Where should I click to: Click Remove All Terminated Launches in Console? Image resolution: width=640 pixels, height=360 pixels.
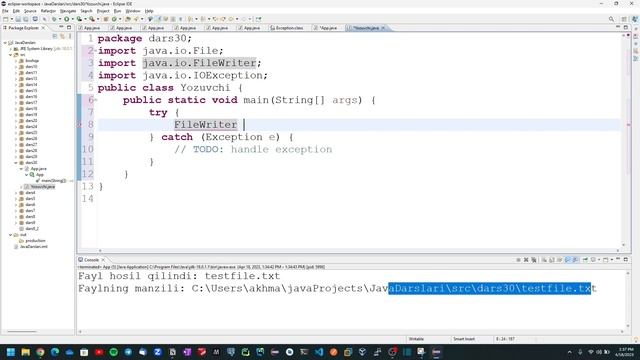click(534, 260)
